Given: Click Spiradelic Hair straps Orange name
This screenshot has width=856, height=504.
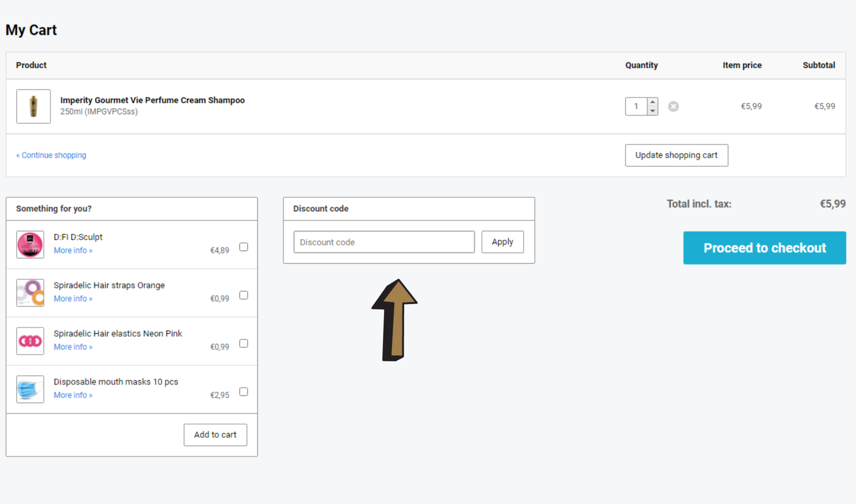Looking at the screenshot, I should (x=109, y=285).
